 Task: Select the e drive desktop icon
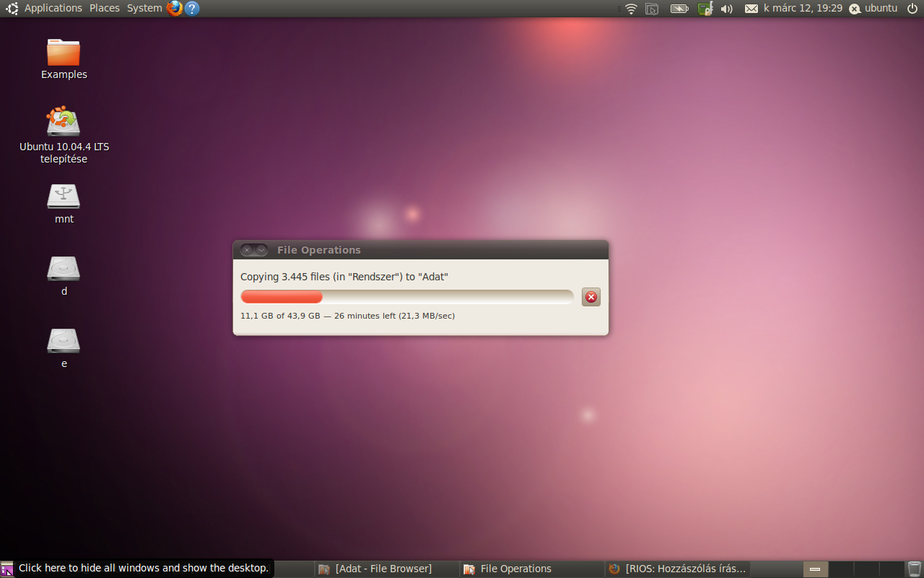click(64, 341)
